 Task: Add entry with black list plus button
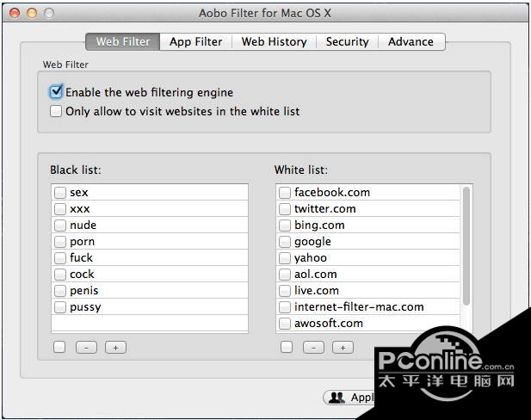[115, 348]
